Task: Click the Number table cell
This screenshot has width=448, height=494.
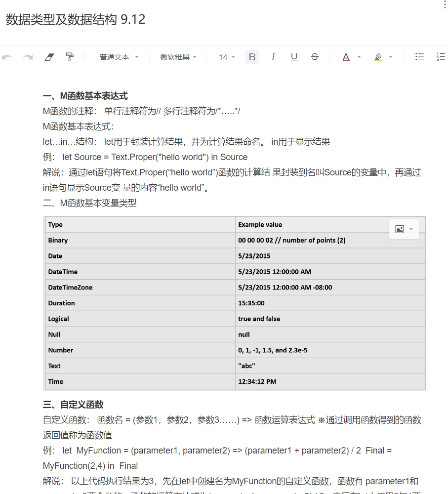Action: (140, 350)
